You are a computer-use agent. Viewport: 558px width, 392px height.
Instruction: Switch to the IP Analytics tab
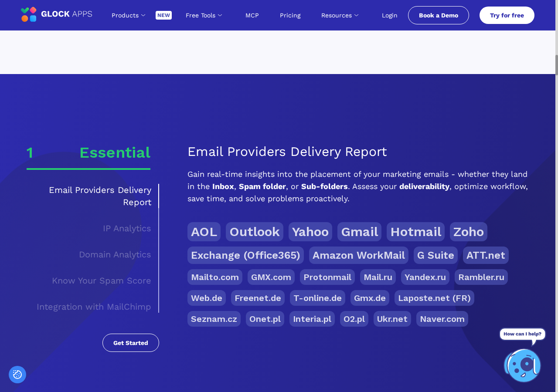(x=127, y=228)
